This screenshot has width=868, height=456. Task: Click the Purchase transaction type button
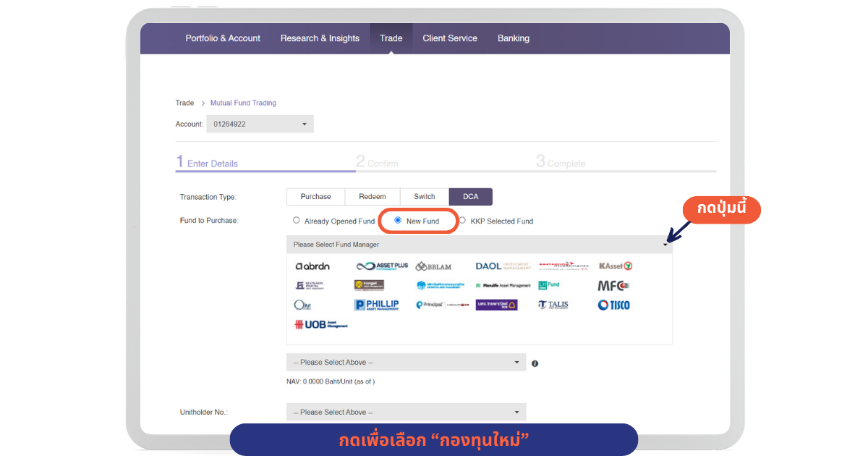click(x=315, y=197)
